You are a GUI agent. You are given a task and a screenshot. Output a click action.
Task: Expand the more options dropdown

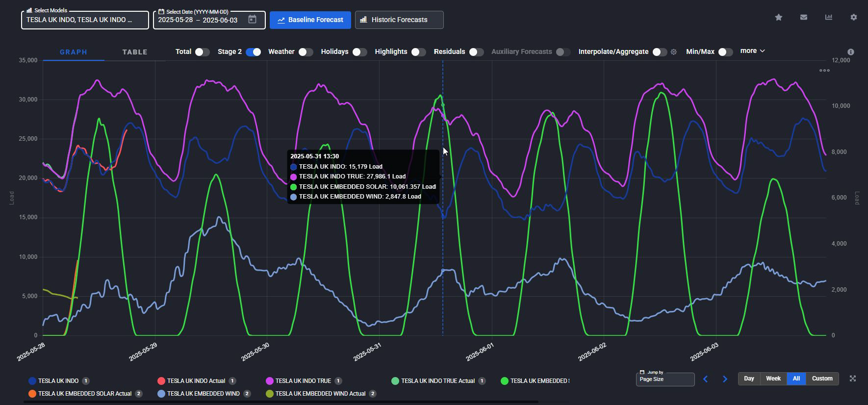tap(752, 51)
